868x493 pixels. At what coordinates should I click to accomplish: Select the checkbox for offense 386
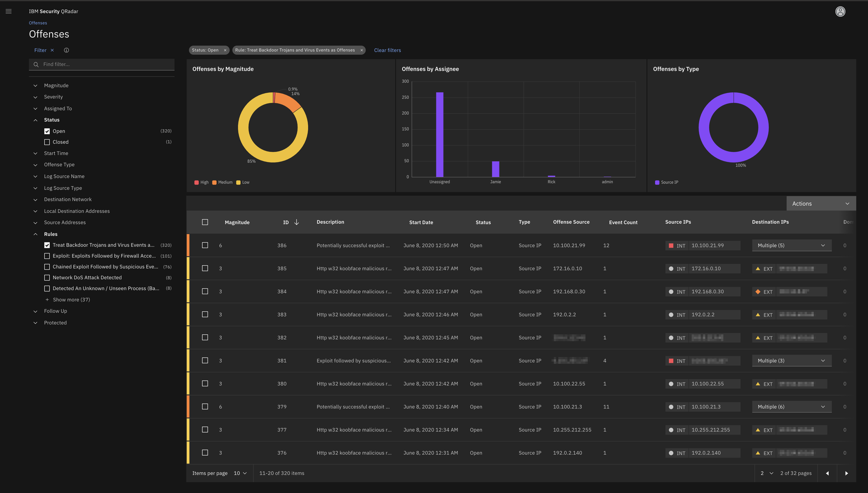click(x=205, y=245)
